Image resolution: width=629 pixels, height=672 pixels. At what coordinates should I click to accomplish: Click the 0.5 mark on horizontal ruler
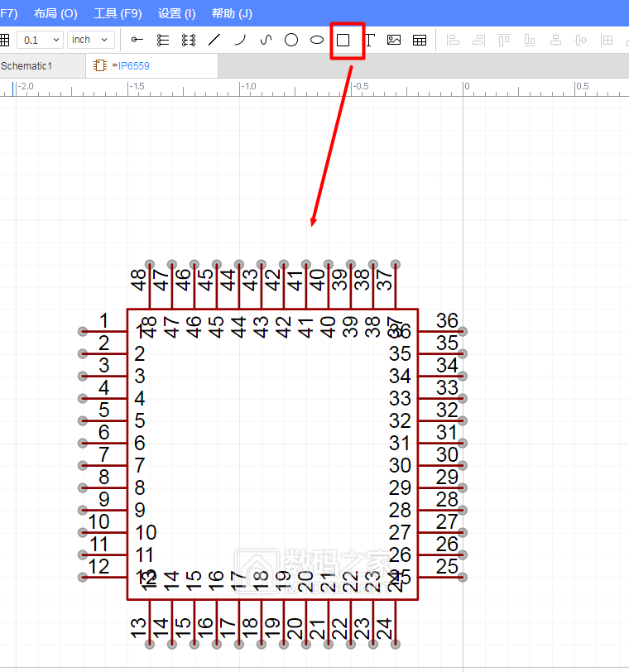point(583,86)
